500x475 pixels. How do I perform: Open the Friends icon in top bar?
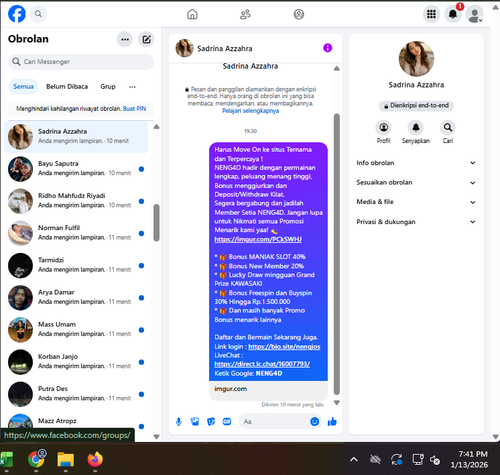[x=245, y=14]
